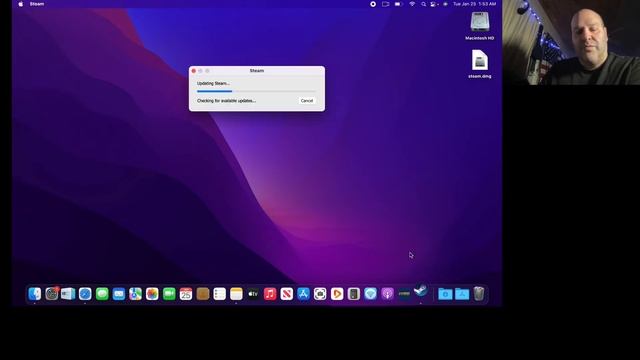
Task: Open the Screenshot app in Dock
Action: pyautogui.click(x=320, y=293)
